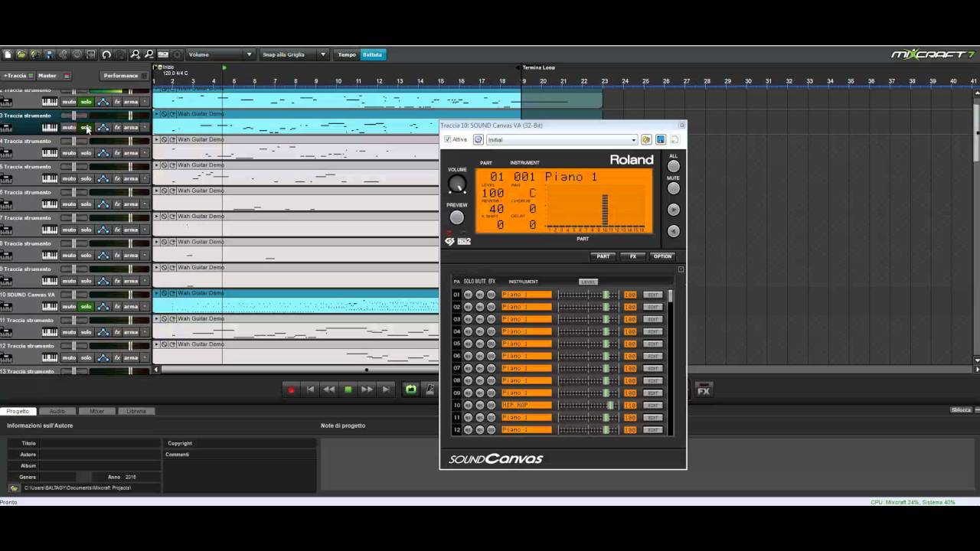
Task: Click the piano keyboard icon on track 10 SOUND Canvas VA
Action: pyautogui.click(x=50, y=306)
